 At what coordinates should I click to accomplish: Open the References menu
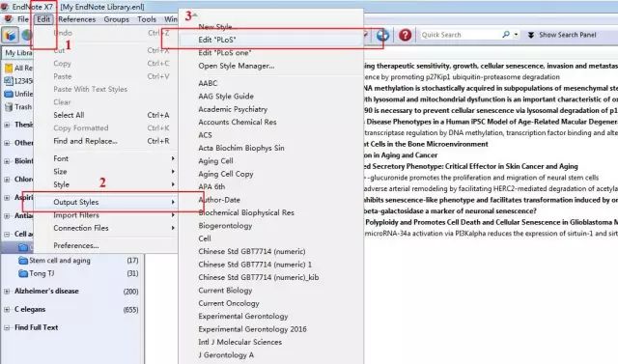(x=77, y=19)
